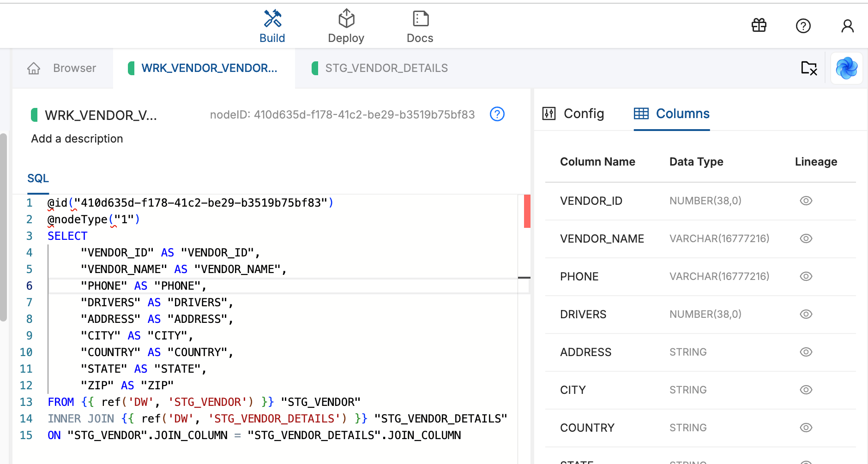Toggle lineage eye for ADDRESS
Screen dimensions: 868x464
point(806,352)
